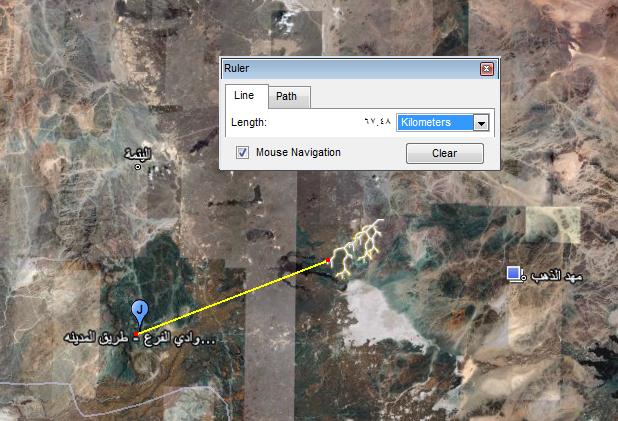Click the red ruler start point at the placemark
Image resolution: width=618 pixels, height=421 pixels.
pyautogui.click(x=136, y=334)
